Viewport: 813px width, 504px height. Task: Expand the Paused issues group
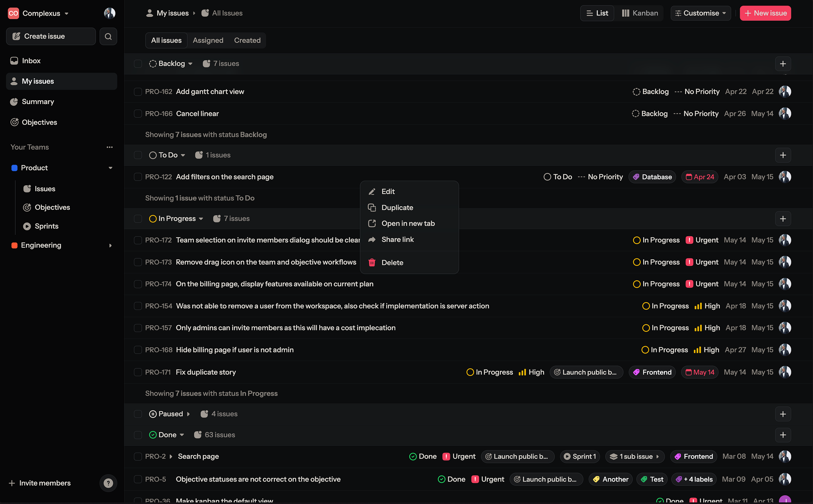coord(188,414)
